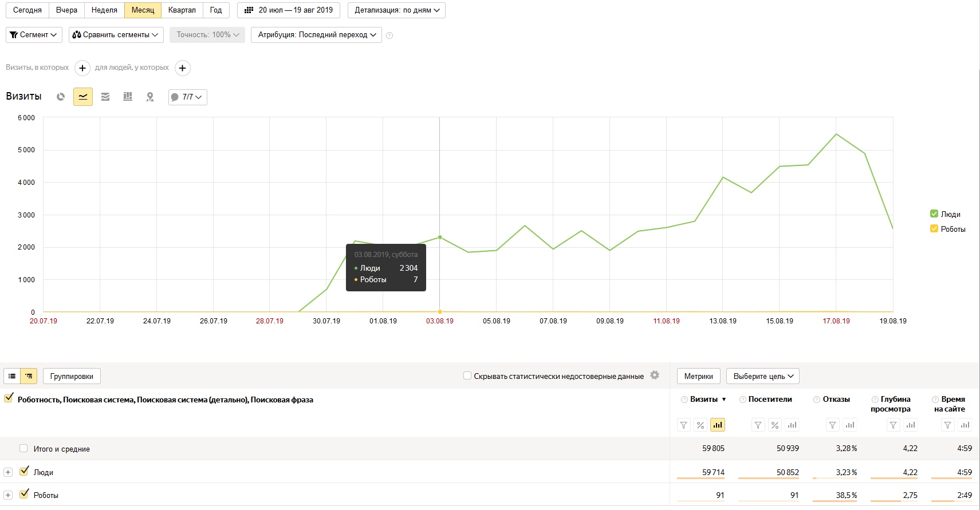Click total visits value 59 805
The image size is (980, 510).
click(713, 448)
